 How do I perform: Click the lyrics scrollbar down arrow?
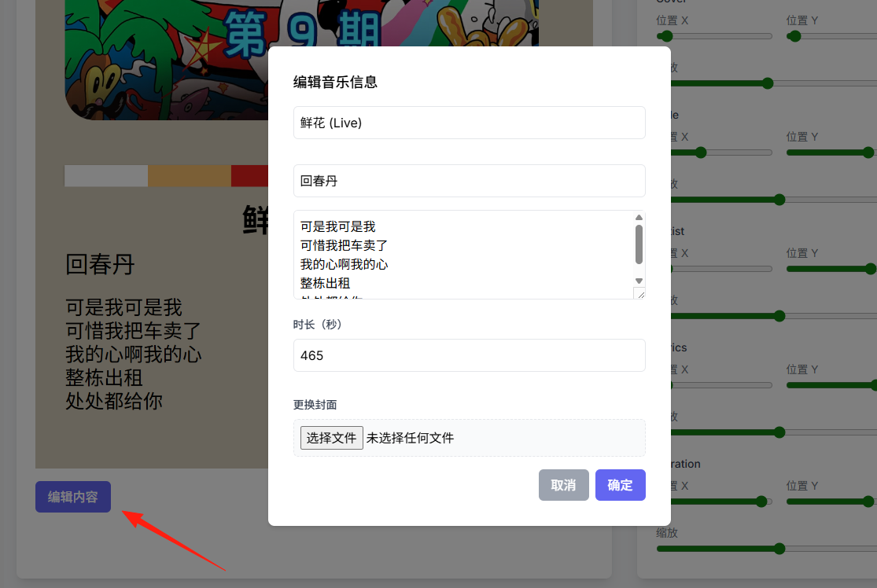(x=639, y=281)
